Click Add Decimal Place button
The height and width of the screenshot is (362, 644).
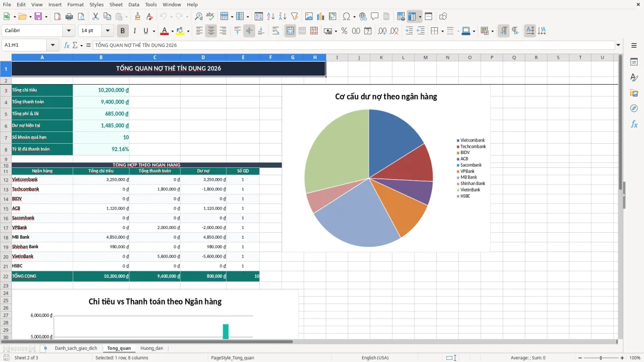click(383, 31)
